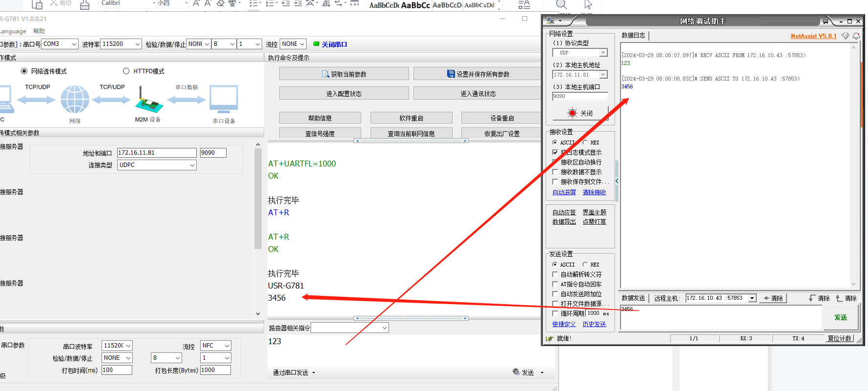Select HTTPD模式 radio button
The height and width of the screenshot is (391, 868).
click(126, 71)
